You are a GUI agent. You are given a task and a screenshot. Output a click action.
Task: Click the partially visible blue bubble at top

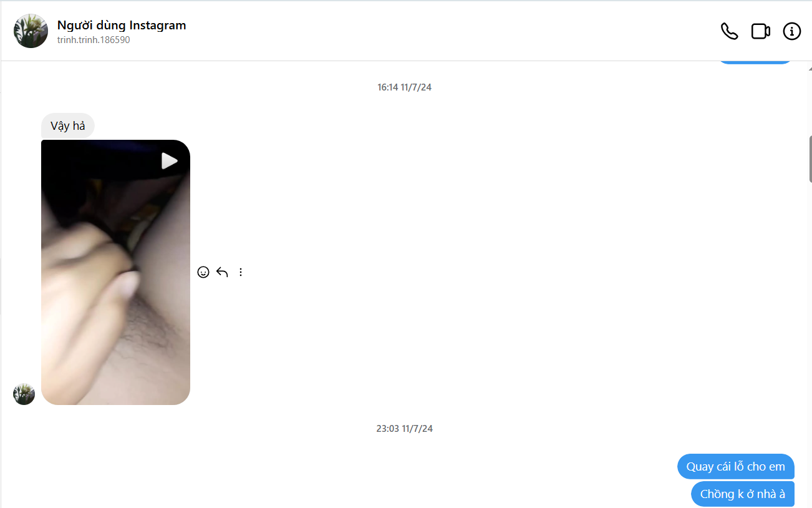click(755, 62)
